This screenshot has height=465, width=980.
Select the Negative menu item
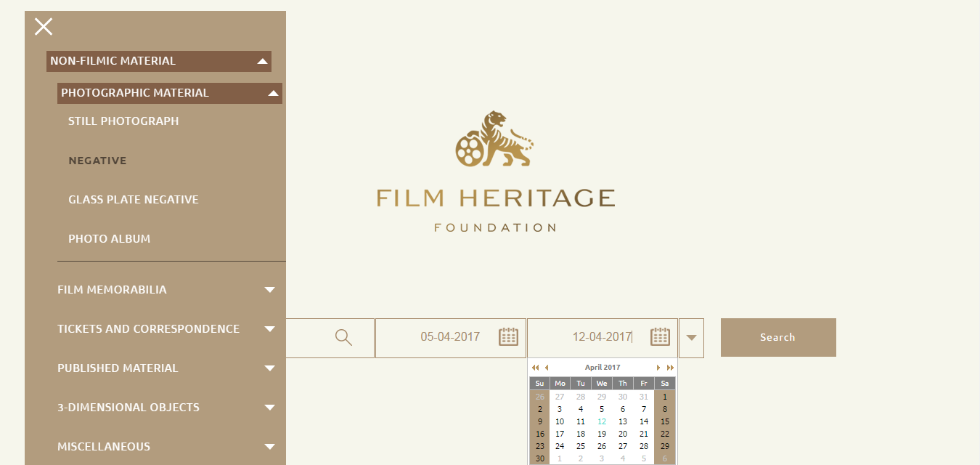pyautogui.click(x=97, y=161)
